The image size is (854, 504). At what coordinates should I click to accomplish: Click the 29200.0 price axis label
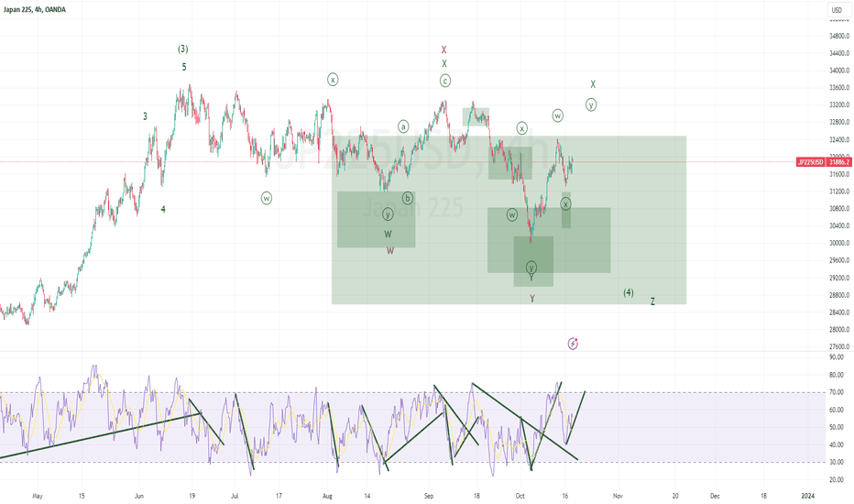point(839,278)
